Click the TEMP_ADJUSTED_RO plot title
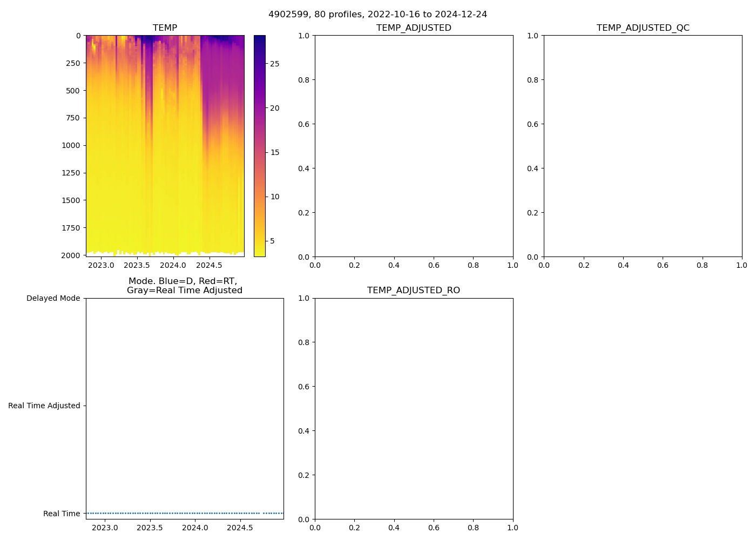 414,291
